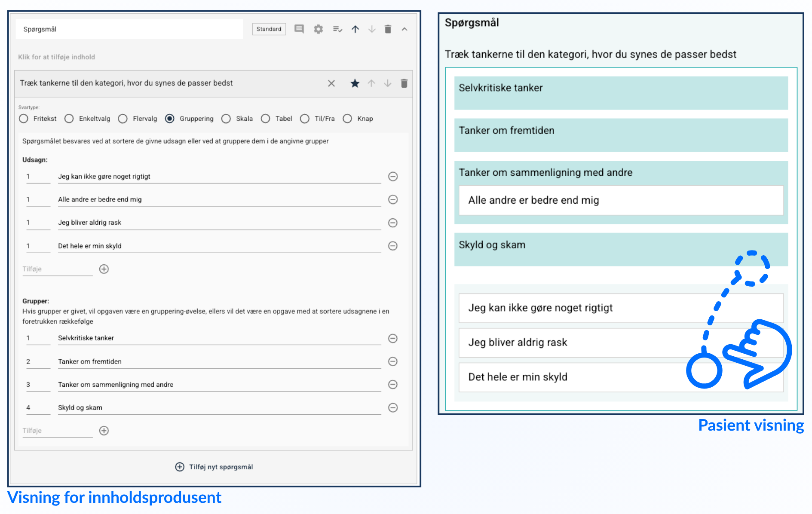Open the comment icon in the header toolbar
Screen dimensions: 812x514
[x=299, y=29]
